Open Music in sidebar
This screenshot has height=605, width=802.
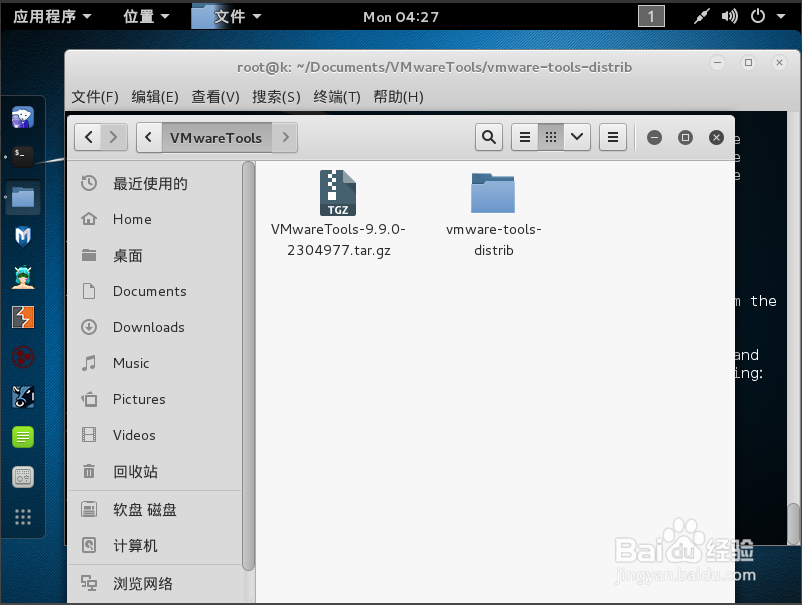pyautogui.click(x=154, y=363)
